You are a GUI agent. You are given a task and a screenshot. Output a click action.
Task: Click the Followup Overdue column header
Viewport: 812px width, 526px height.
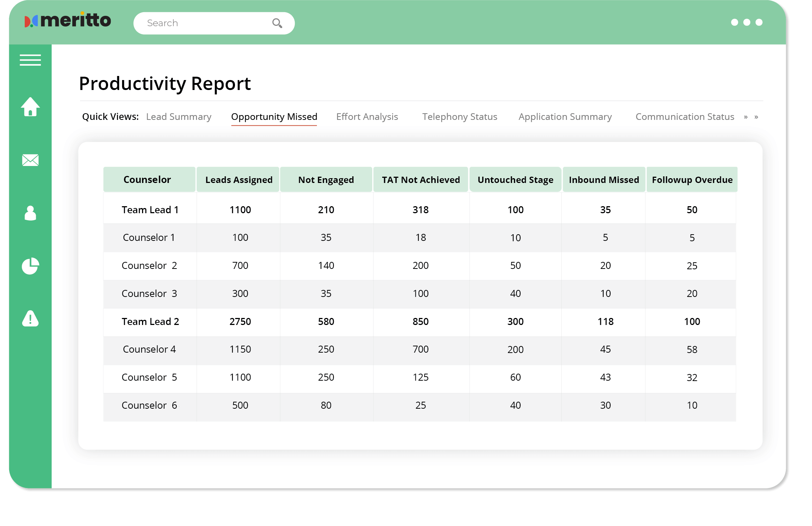click(x=692, y=180)
